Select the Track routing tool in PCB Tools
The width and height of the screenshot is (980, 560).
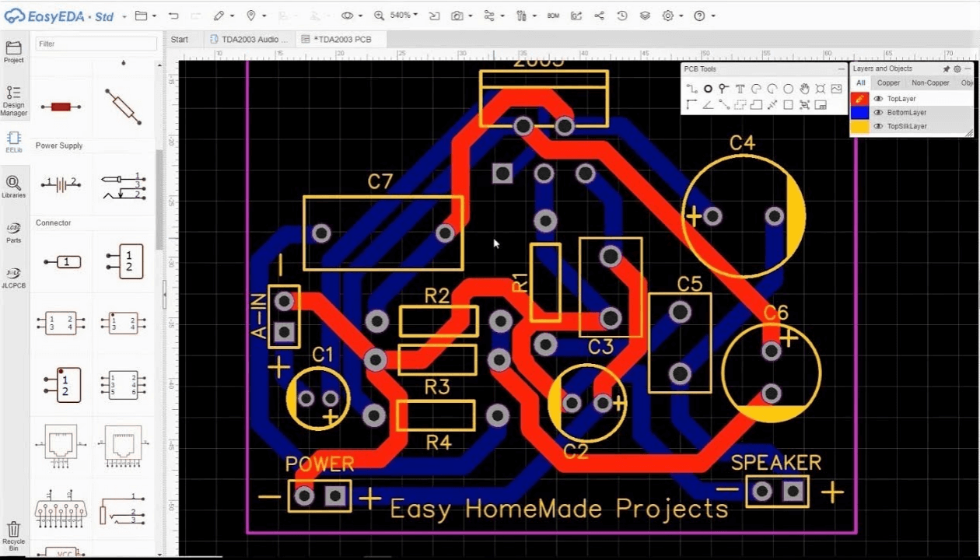point(691,89)
